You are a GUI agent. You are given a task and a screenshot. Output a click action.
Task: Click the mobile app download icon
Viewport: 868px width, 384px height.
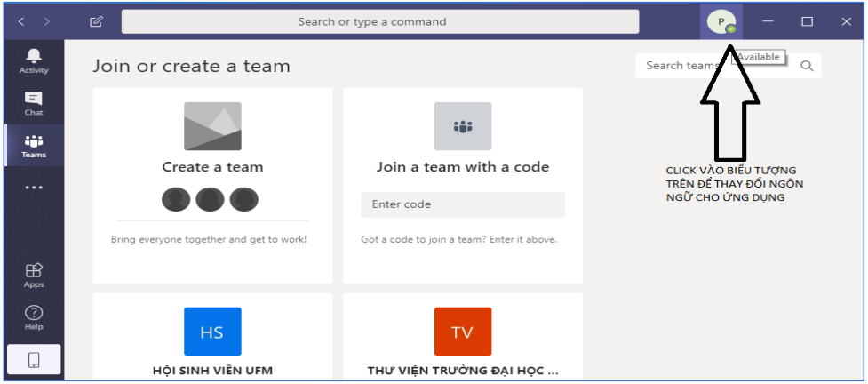tap(34, 360)
